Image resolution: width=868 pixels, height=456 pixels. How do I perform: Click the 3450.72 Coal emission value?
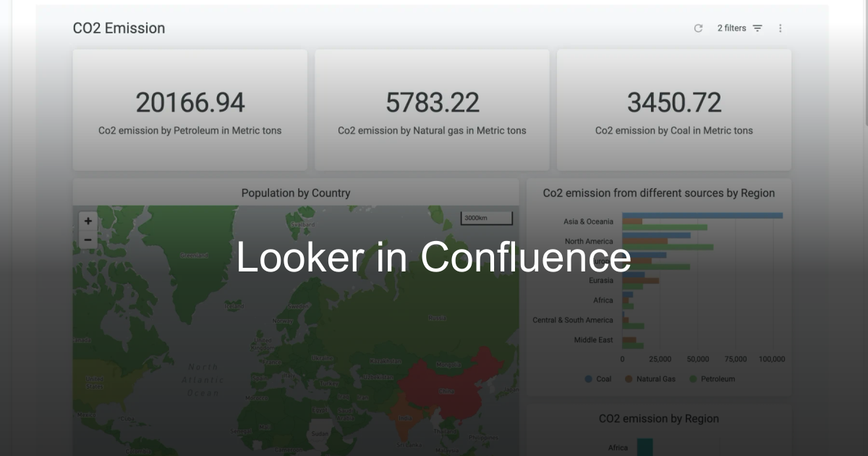674,103
